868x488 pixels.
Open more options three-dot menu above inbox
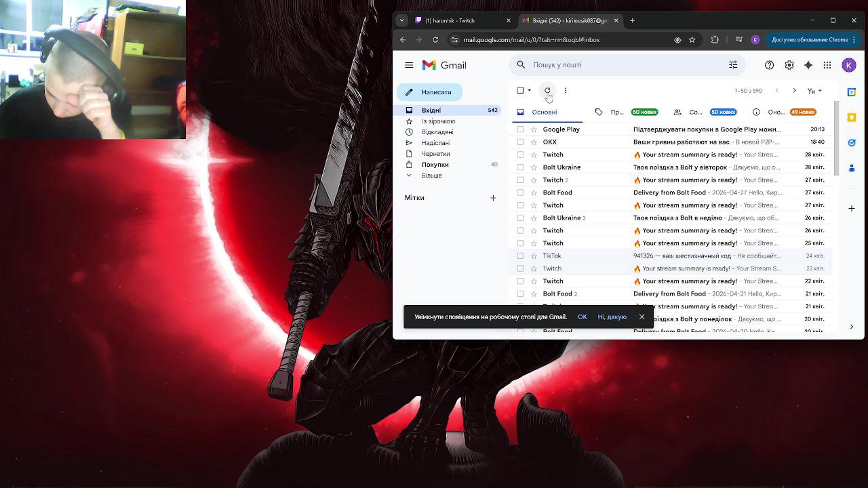(566, 90)
